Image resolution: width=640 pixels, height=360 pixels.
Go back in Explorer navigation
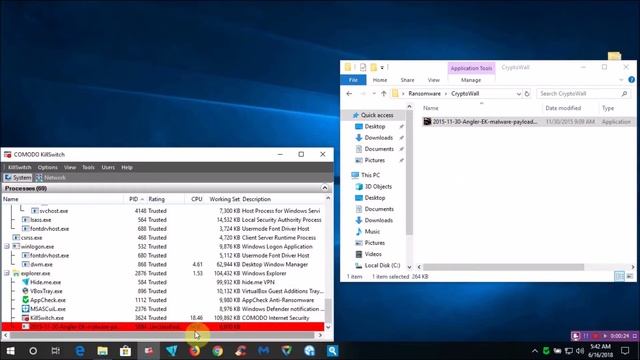click(349, 93)
